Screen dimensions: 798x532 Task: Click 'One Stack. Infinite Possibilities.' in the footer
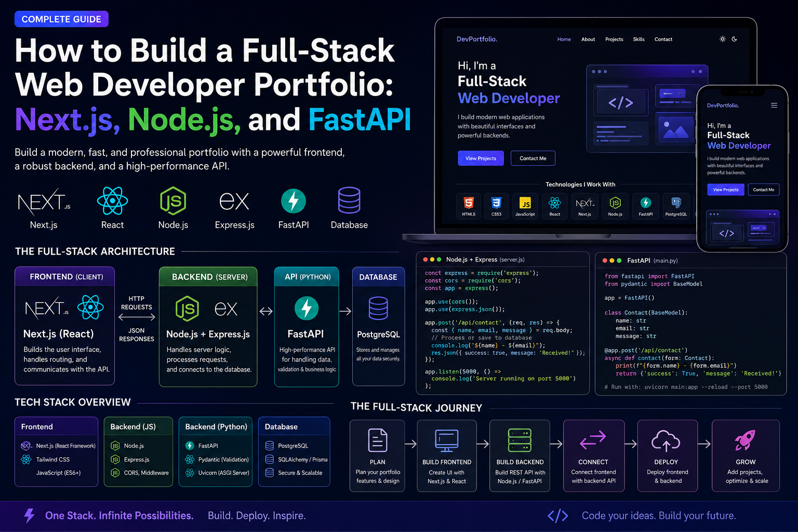click(119, 515)
